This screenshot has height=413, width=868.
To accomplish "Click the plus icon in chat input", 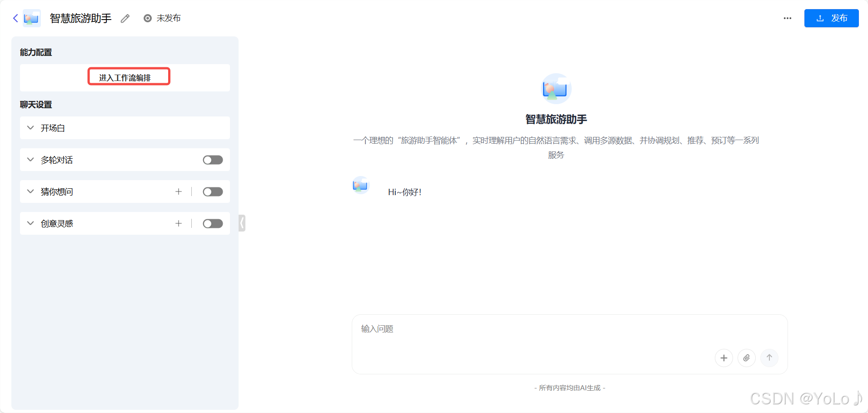I will pyautogui.click(x=724, y=358).
